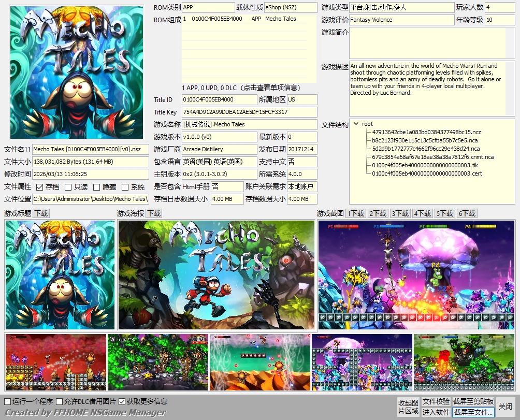The height and width of the screenshot is (420, 520).
Task: Check the 隐藏 hidden attribute checkbox
Action: coord(97,187)
